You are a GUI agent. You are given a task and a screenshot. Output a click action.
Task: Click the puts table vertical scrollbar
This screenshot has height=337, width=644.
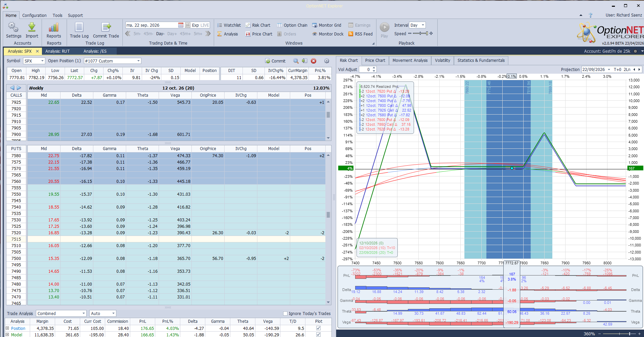click(328, 228)
